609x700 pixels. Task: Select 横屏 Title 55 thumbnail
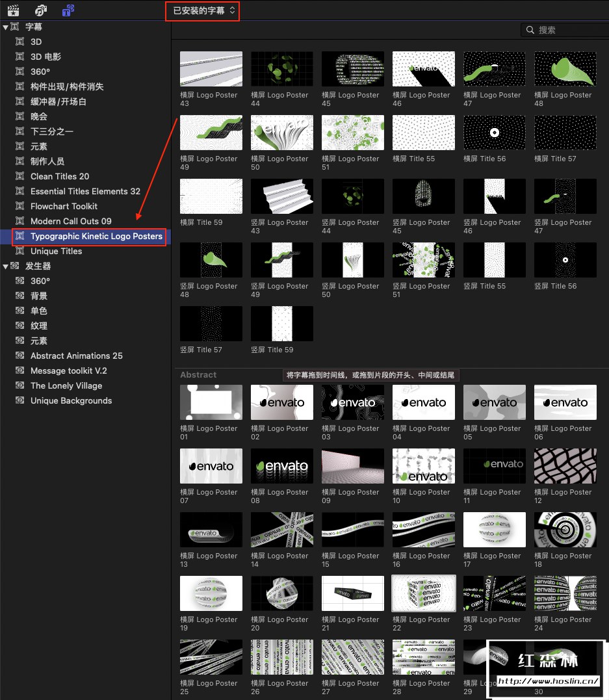(x=424, y=133)
